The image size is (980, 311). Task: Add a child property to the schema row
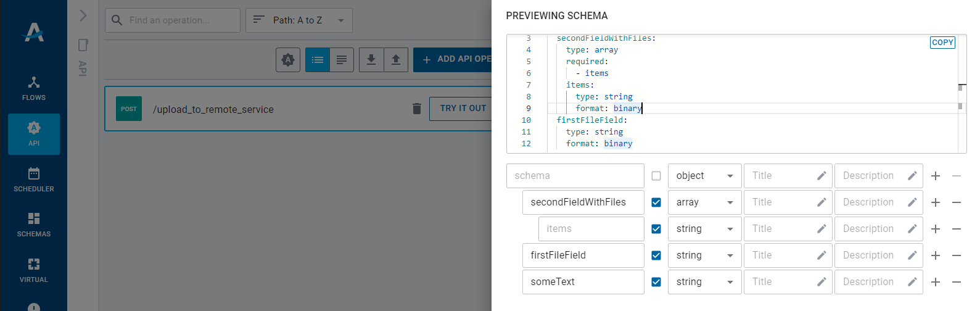(936, 176)
